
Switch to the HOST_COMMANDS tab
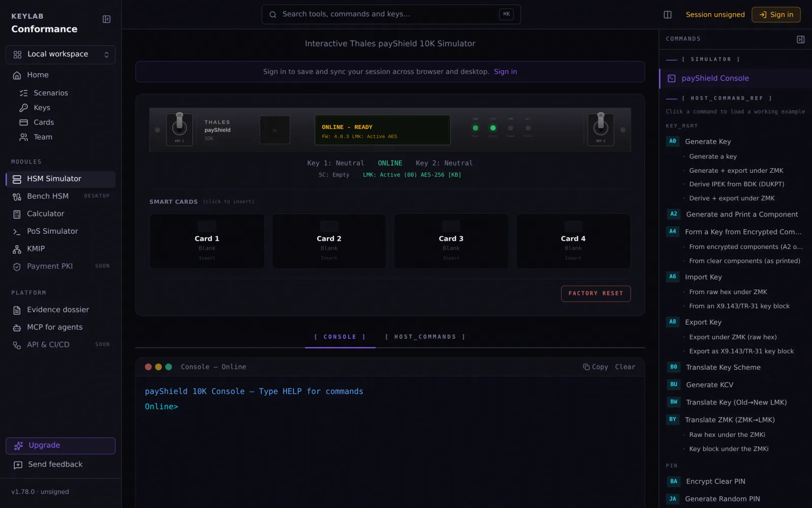[425, 337]
